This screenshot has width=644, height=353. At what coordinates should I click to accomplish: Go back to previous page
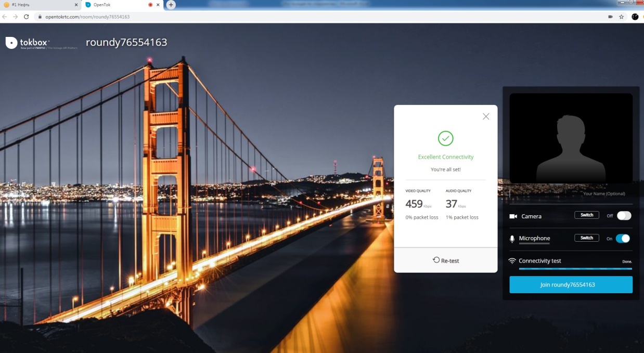(x=5, y=17)
